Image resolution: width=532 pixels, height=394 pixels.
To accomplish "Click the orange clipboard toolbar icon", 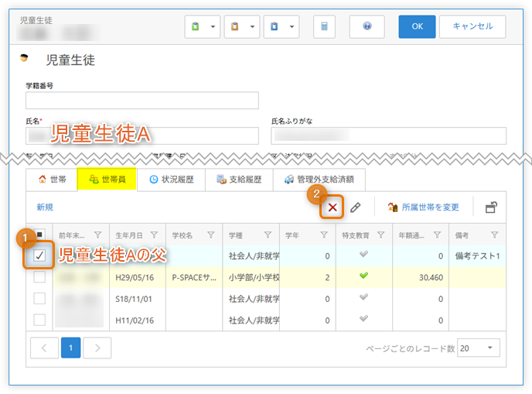I will pyautogui.click(x=235, y=26).
